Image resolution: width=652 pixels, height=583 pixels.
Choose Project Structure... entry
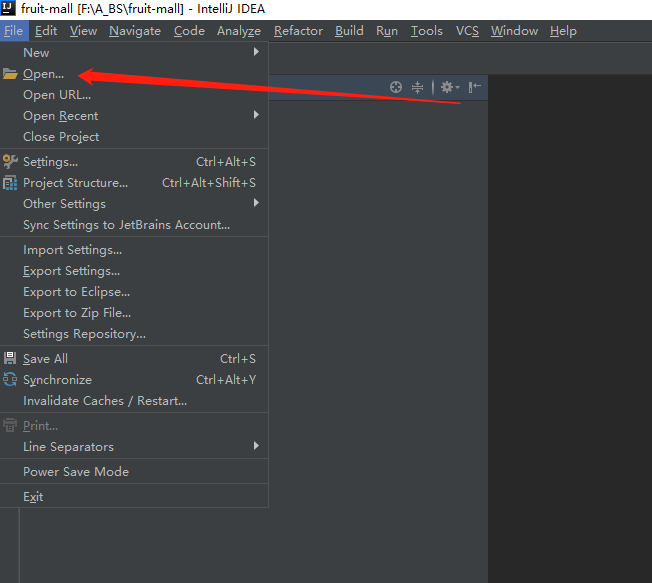point(134,183)
